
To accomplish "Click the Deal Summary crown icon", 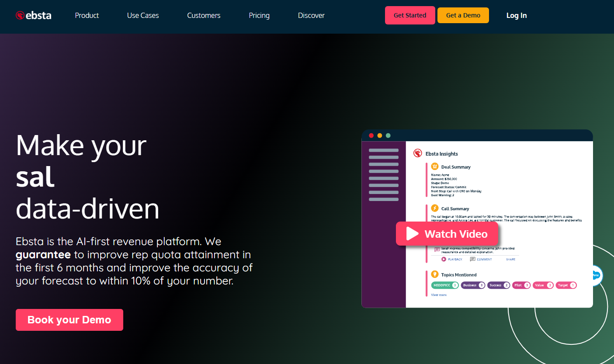I will pos(435,166).
